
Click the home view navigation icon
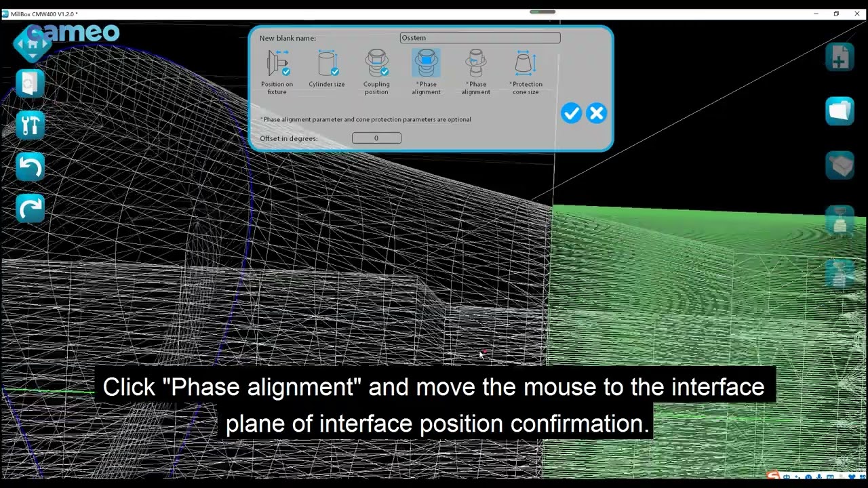31,44
